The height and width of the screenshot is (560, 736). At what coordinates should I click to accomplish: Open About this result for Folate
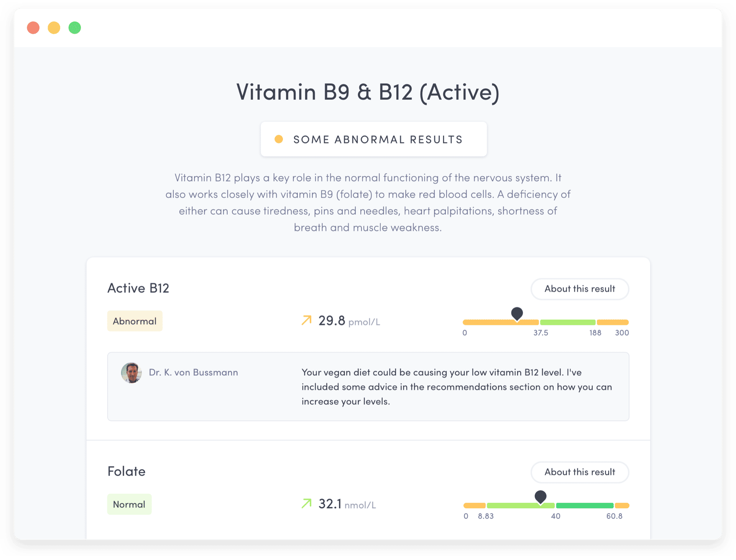(579, 472)
